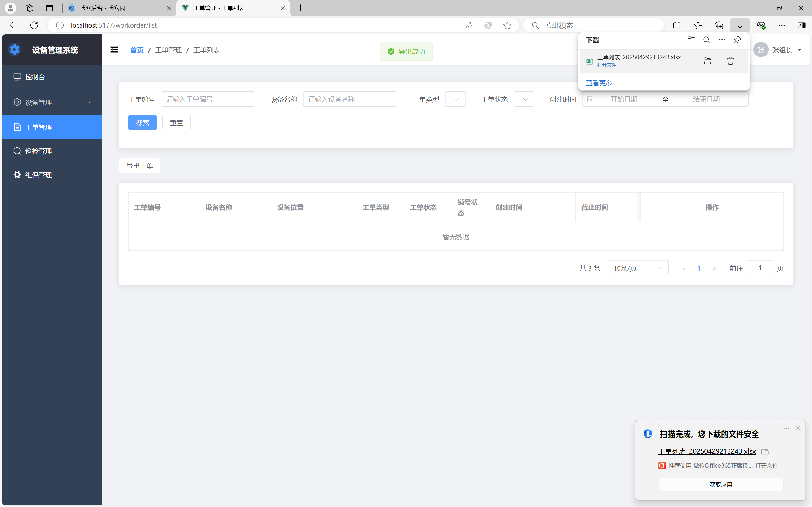Collapse the sidebar with the hamburger icon
The image size is (812, 507).
pyautogui.click(x=114, y=50)
